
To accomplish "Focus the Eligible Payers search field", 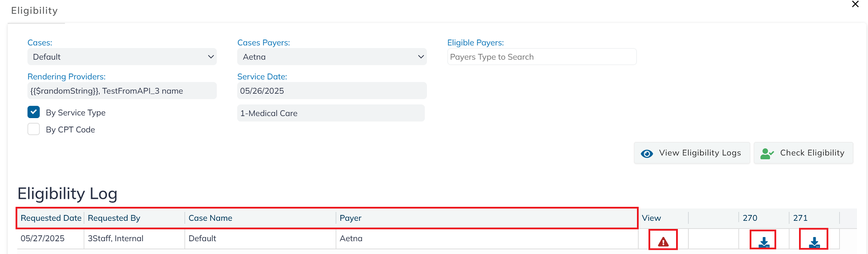I will pos(542,56).
